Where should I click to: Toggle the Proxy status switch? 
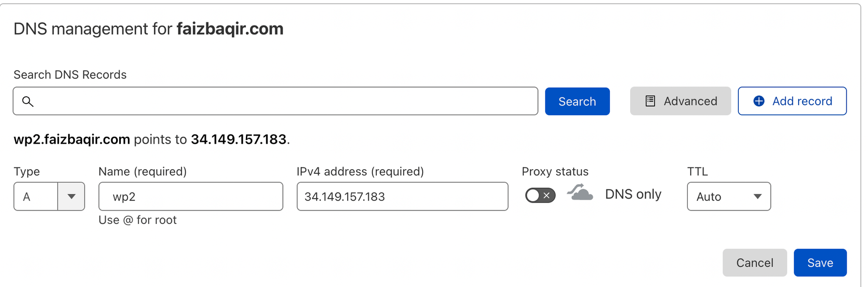tap(540, 195)
